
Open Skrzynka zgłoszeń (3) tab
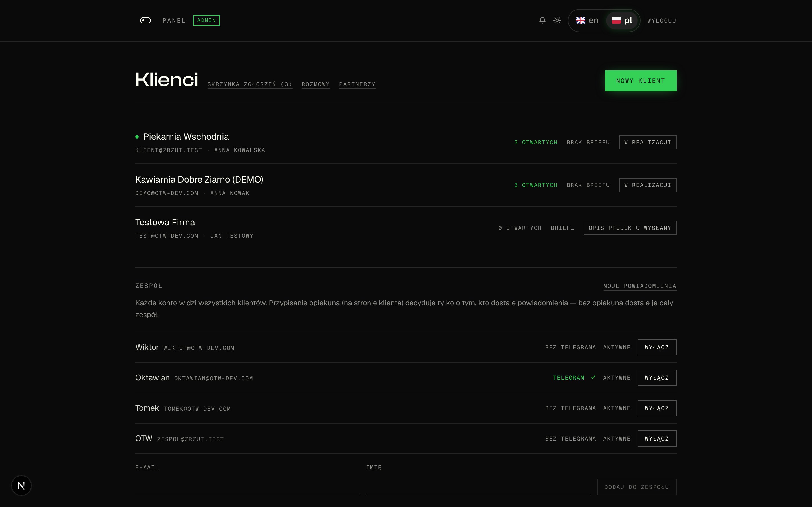250,84
